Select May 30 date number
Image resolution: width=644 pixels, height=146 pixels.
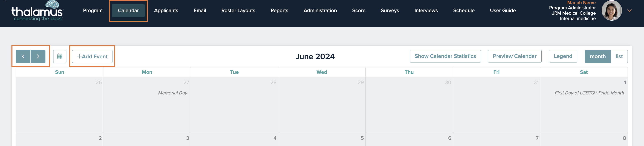coord(448,82)
